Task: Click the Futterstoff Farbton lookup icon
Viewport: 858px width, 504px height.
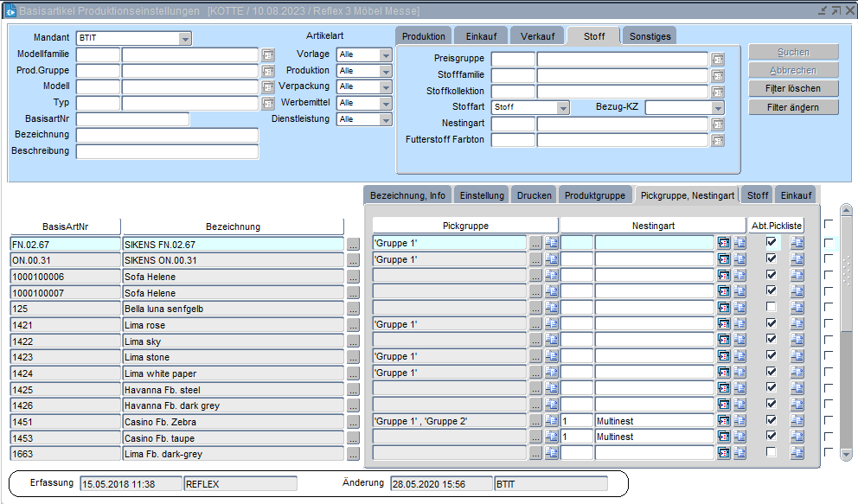Action: tap(717, 140)
